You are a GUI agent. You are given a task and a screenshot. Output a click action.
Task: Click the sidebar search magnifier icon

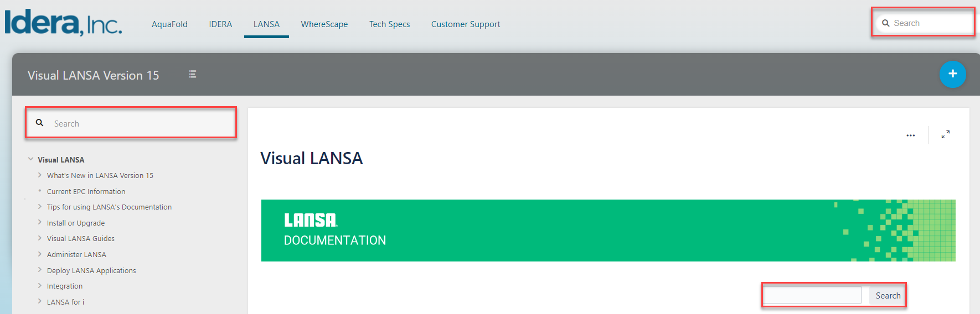pyautogui.click(x=40, y=123)
